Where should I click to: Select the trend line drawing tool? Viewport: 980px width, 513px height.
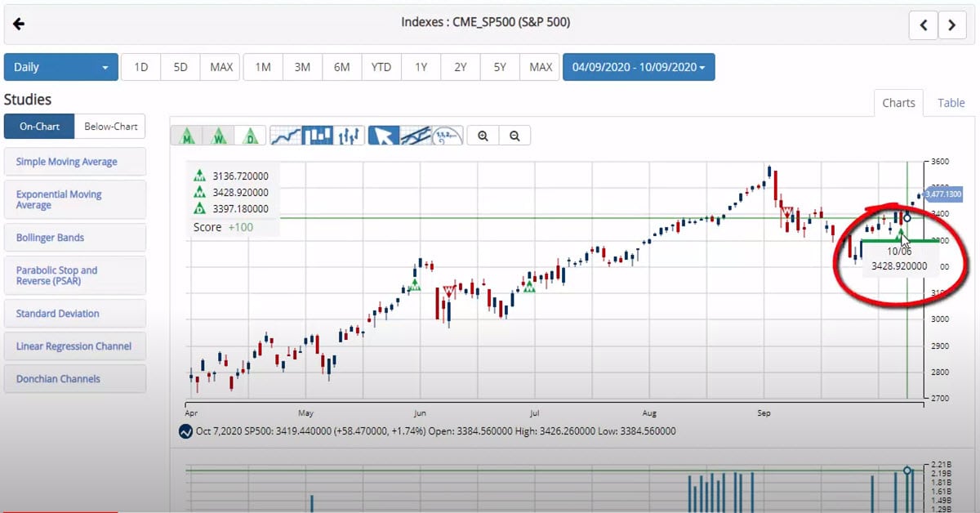click(x=416, y=136)
